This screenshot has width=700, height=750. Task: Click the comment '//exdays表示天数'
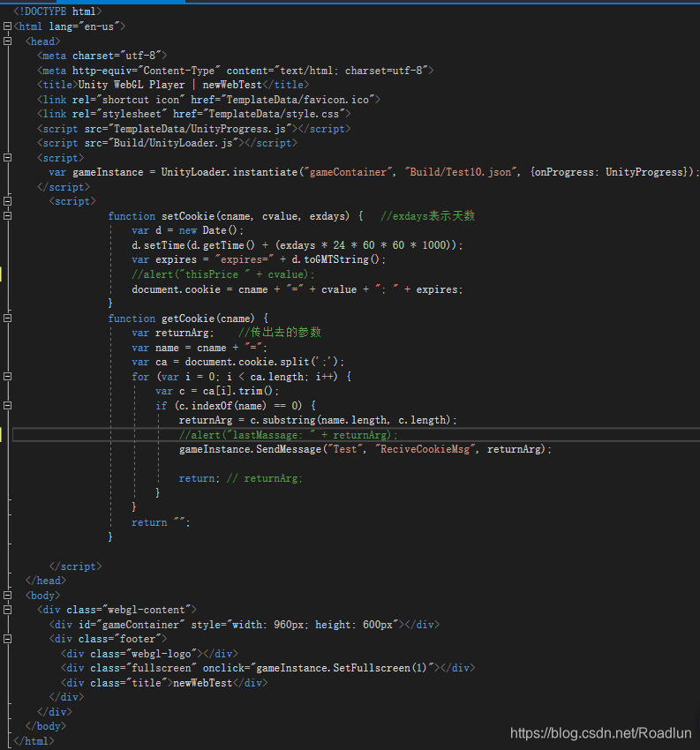pos(428,216)
